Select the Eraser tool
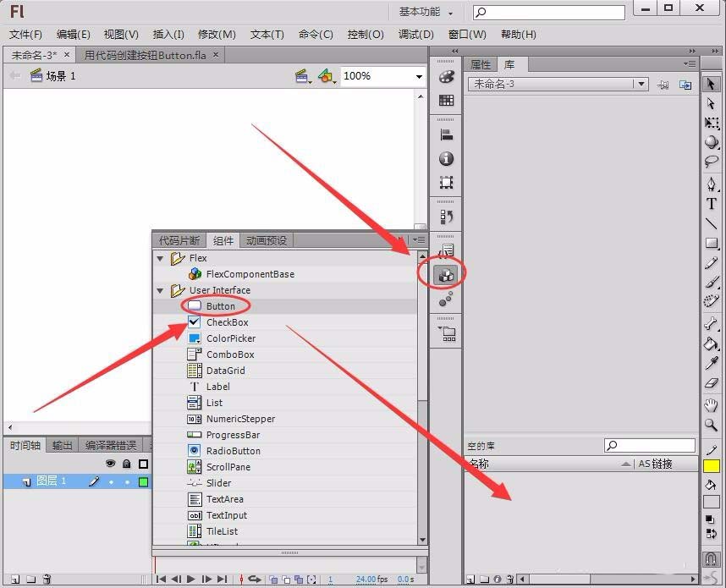The width and height of the screenshot is (726, 588). tap(712, 384)
